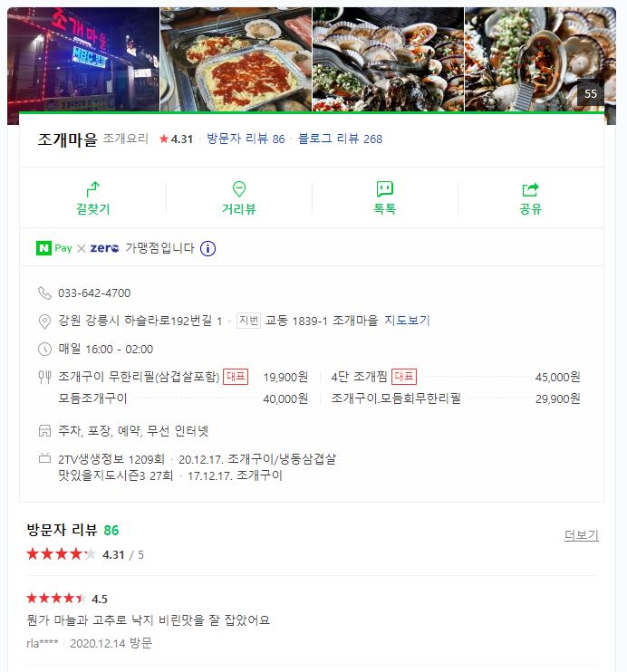Click the phone icon by 033-642-4700
This screenshot has height=672, width=627.
pyautogui.click(x=44, y=293)
